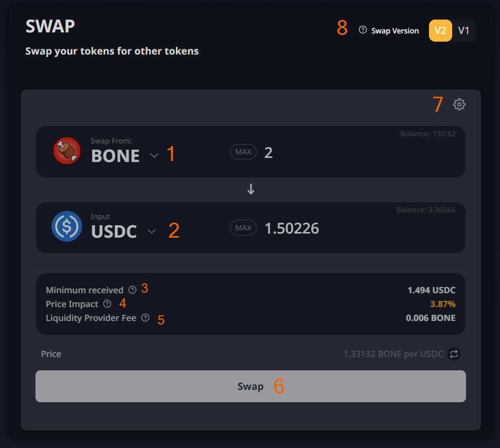Click the Minimum received info icon
Image resolution: width=500 pixels, height=448 pixels.
(x=132, y=290)
